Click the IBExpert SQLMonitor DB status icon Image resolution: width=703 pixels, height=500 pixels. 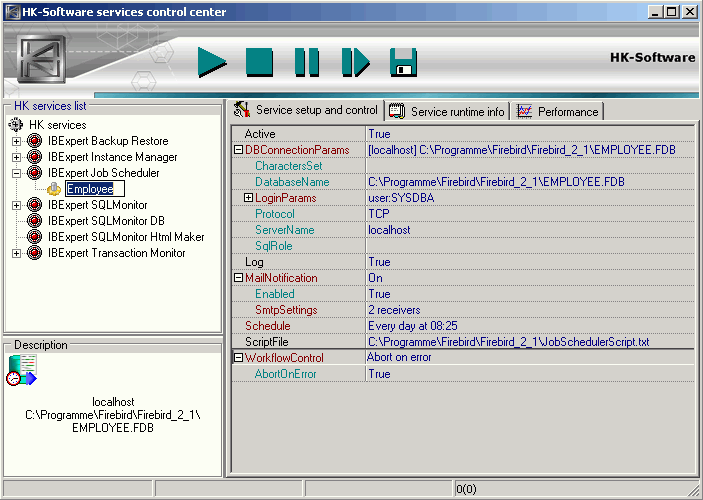click(35, 221)
